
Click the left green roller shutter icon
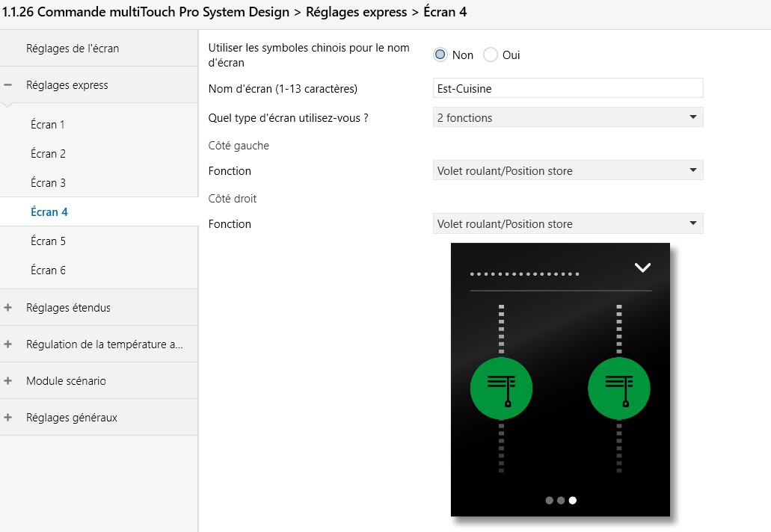(x=501, y=389)
